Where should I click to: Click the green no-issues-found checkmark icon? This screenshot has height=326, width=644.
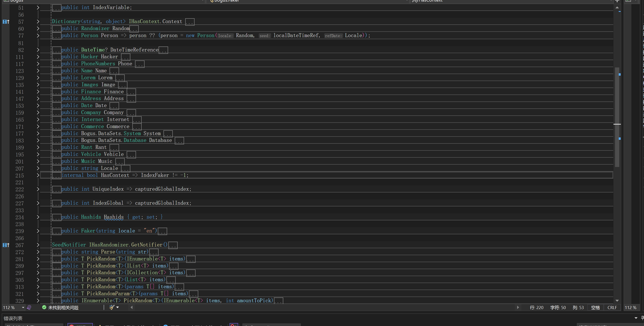(44, 307)
